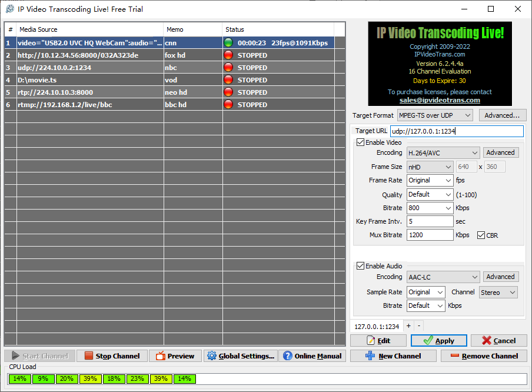
Task: Open the audio Bitrate Default dropdown
Action: 426,305
